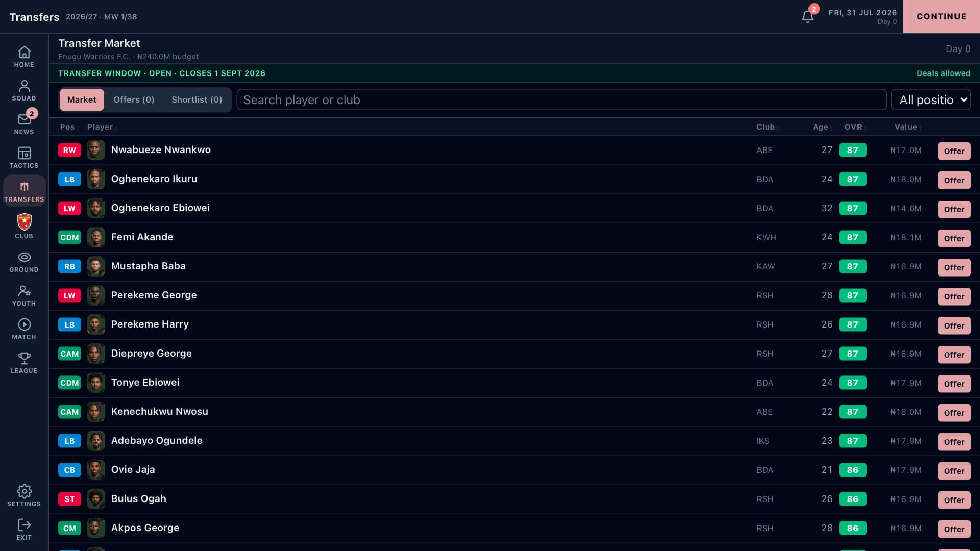This screenshot has height=551, width=980.
Task: Click Bulus Ogah's player portrait
Action: coord(96,499)
